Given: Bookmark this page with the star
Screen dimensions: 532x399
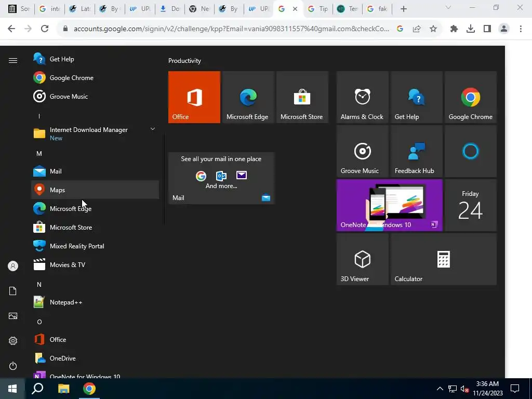Looking at the screenshot, I should coord(433,29).
